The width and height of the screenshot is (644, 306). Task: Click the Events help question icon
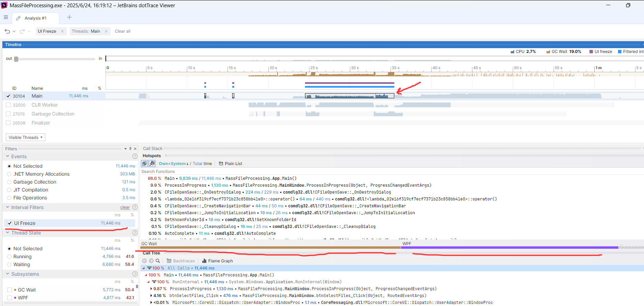[x=135, y=156]
